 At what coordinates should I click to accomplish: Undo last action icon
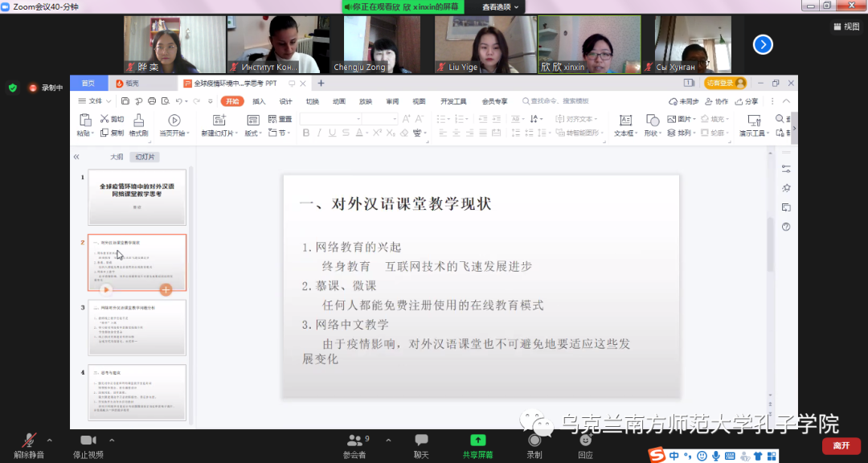point(178,101)
